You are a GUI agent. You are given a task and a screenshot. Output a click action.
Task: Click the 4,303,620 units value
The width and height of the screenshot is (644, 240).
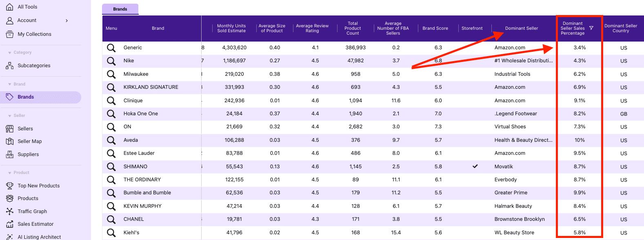click(234, 48)
